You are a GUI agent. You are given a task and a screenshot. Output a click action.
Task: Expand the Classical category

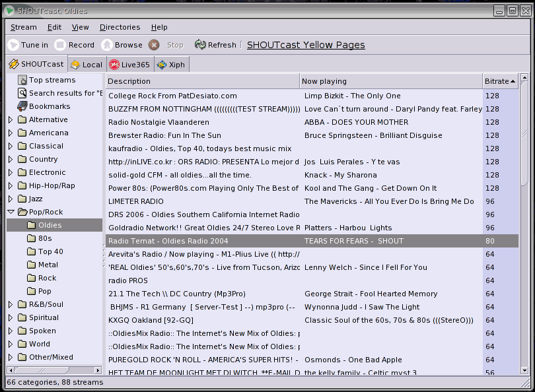[x=11, y=146]
